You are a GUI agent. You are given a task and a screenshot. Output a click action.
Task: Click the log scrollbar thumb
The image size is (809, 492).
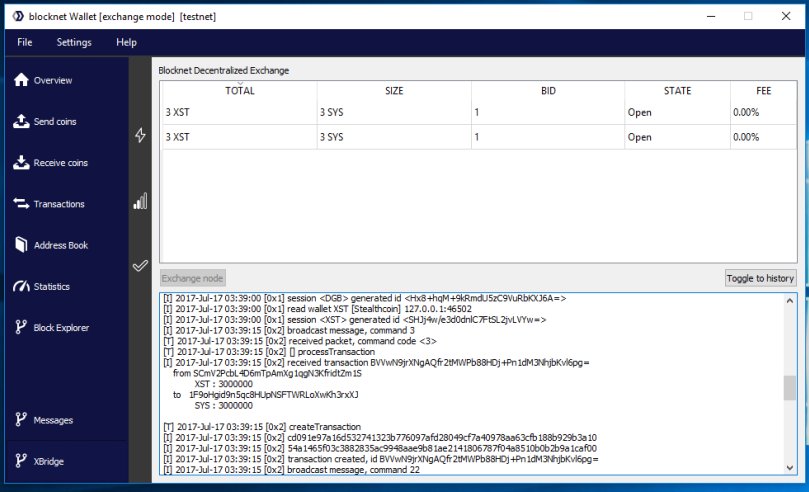click(789, 388)
